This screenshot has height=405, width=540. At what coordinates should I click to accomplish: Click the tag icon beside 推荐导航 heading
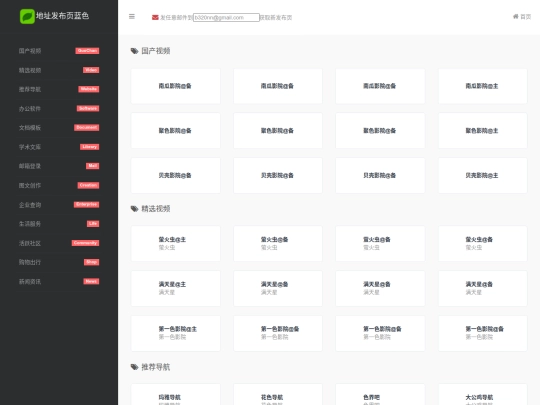pos(134,367)
